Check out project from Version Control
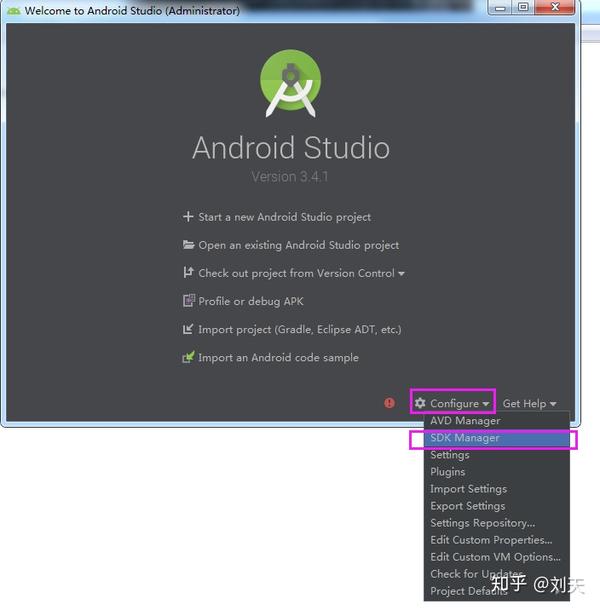 point(296,273)
